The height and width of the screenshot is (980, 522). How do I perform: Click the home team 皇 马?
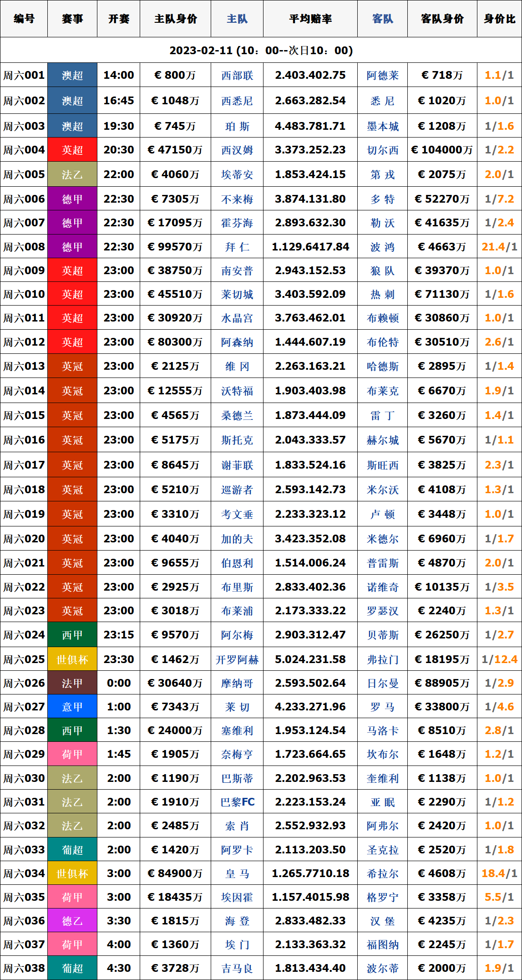[237, 873]
